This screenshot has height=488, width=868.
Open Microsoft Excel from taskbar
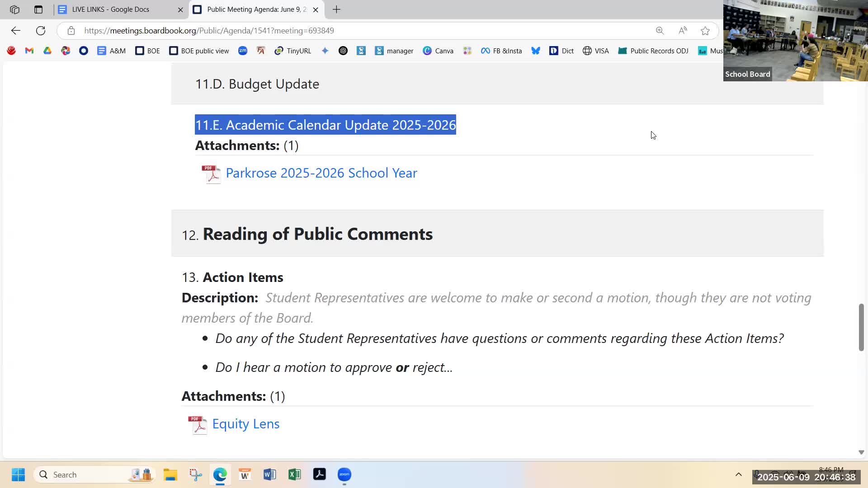[295, 474]
